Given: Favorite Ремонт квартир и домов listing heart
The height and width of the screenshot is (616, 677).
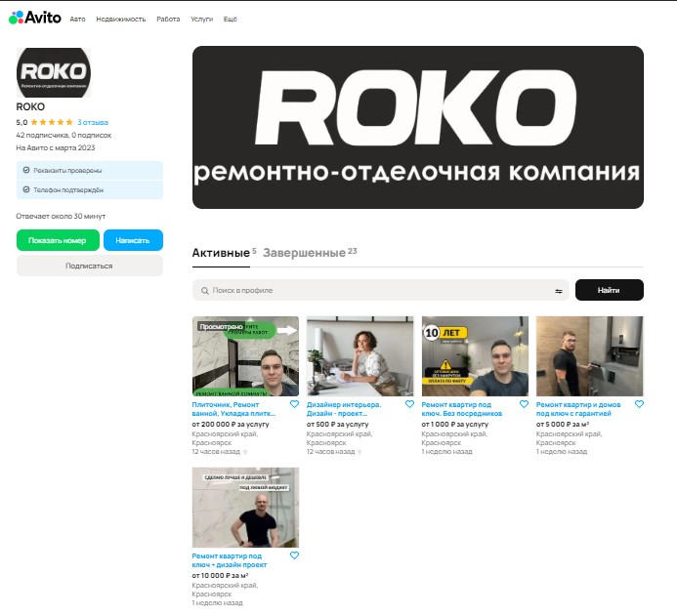Looking at the screenshot, I should [640, 404].
